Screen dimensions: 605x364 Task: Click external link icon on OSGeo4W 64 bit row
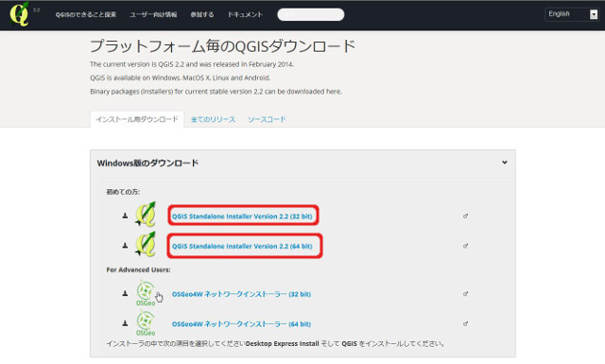click(466, 323)
